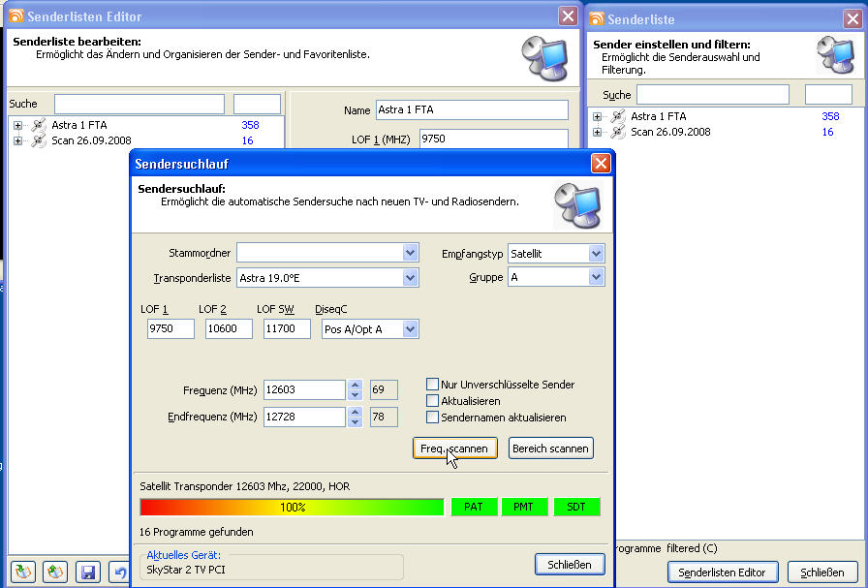Image resolution: width=868 pixels, height=588 pixels.
Task: Select Astra 1 FTA satellite icon in editor
Action: tap(39, 125)
